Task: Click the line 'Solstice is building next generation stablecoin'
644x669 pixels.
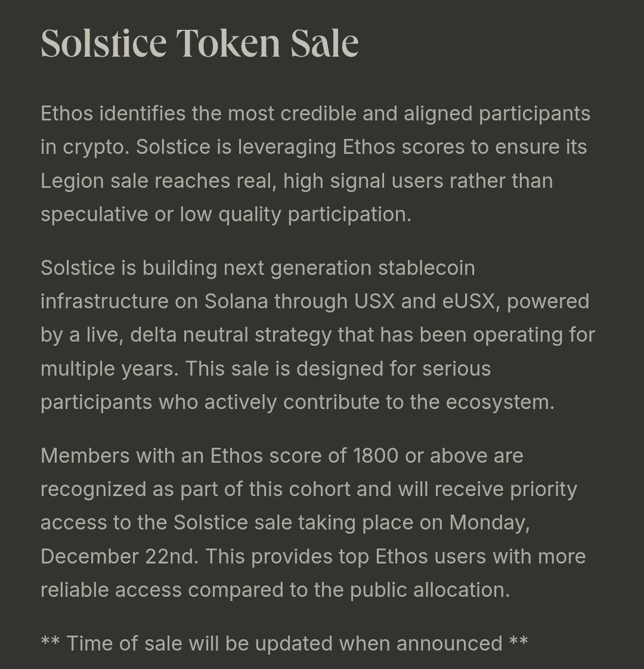Action: pyautogui.click(x=258, y=268)
